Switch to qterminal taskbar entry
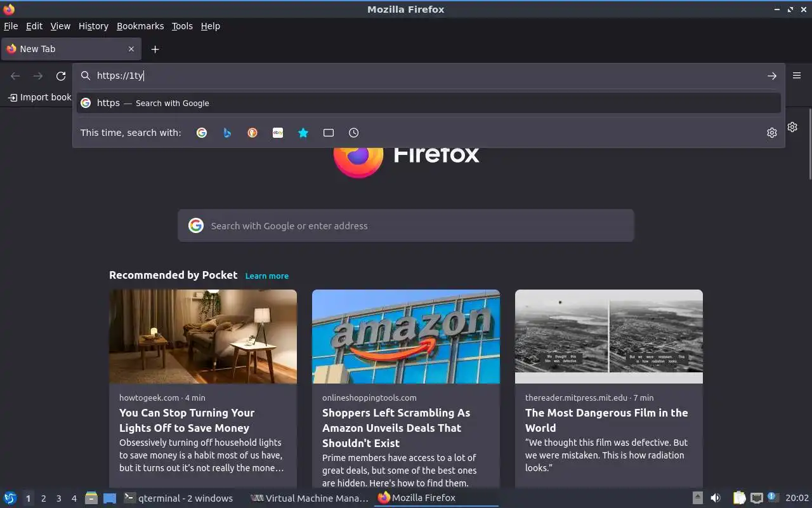 [179, 498]
